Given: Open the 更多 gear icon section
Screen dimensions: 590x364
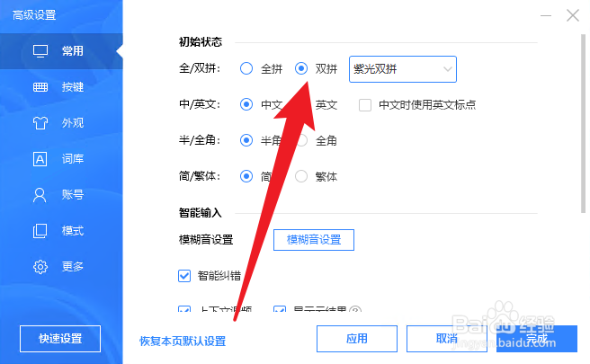Looking at the screenshot, I should (40, 267).
